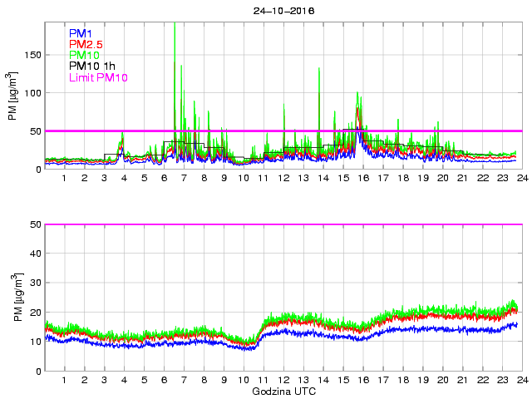Select the red PM2.5 legend entry
The height and width of the screenshot is (399, 532).
pyautogui.click(x=86, y=44)
